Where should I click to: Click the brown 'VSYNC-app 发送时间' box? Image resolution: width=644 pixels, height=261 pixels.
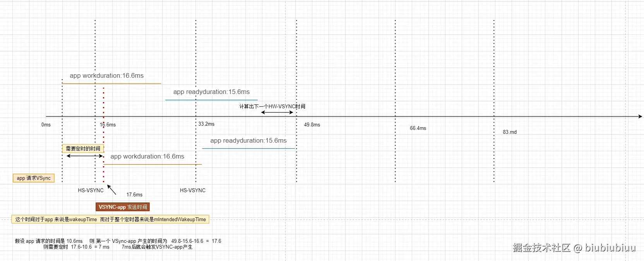[x=123, y=207]
